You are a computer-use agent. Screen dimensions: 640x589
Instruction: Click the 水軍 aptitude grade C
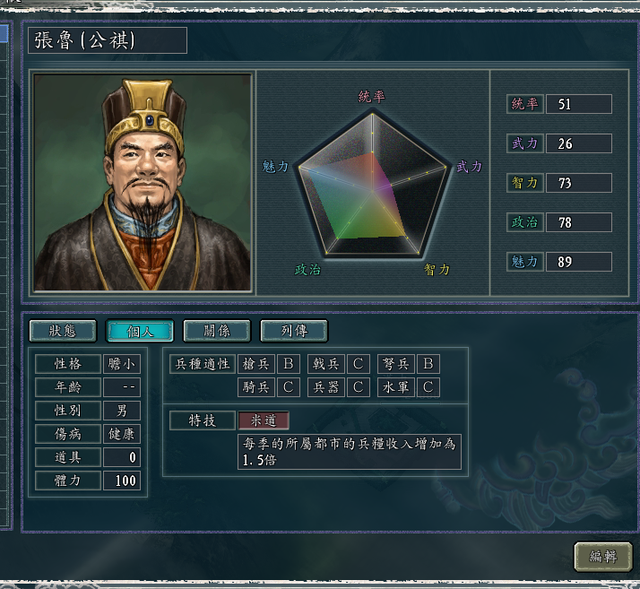[x=428, y=387]
